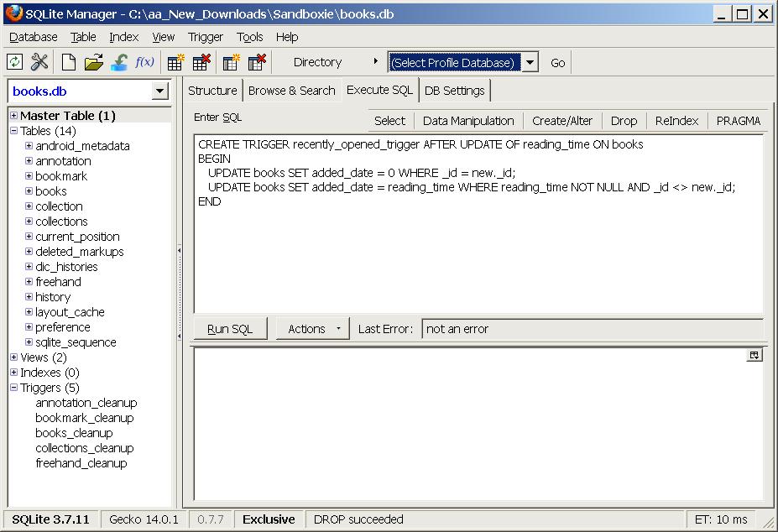Viewport: 778px width, 532px height.
Task: Click the Create Index icon
Action: click(231, 63)
